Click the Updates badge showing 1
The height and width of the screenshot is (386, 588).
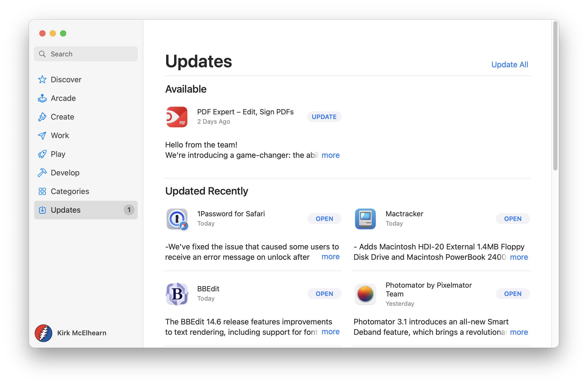point(129,210)
